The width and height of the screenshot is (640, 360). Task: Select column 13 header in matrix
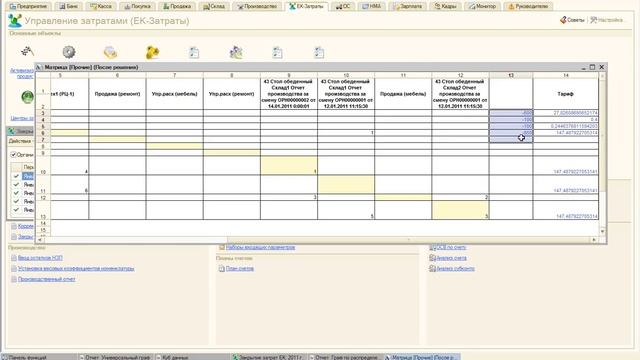pyautogui.click(x=511, y=76)
